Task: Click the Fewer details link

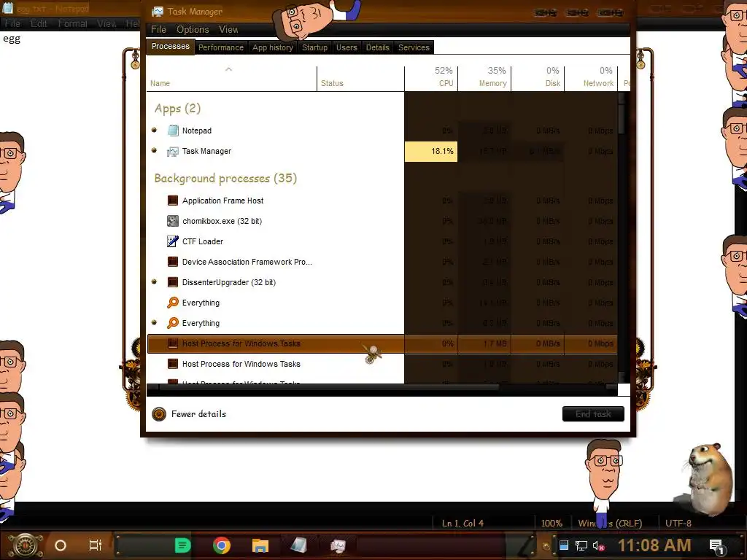Action: coord(198,414)
